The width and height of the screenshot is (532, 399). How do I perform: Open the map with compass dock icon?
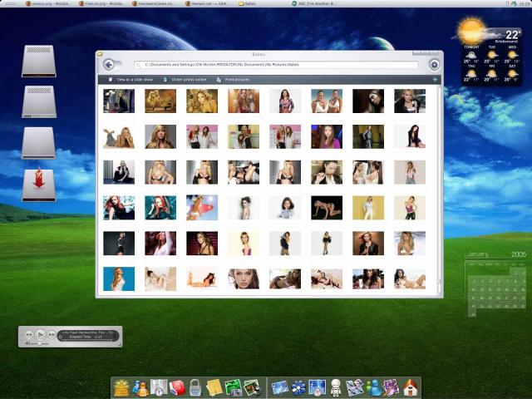pyautogui.click(x=159, y=388)
